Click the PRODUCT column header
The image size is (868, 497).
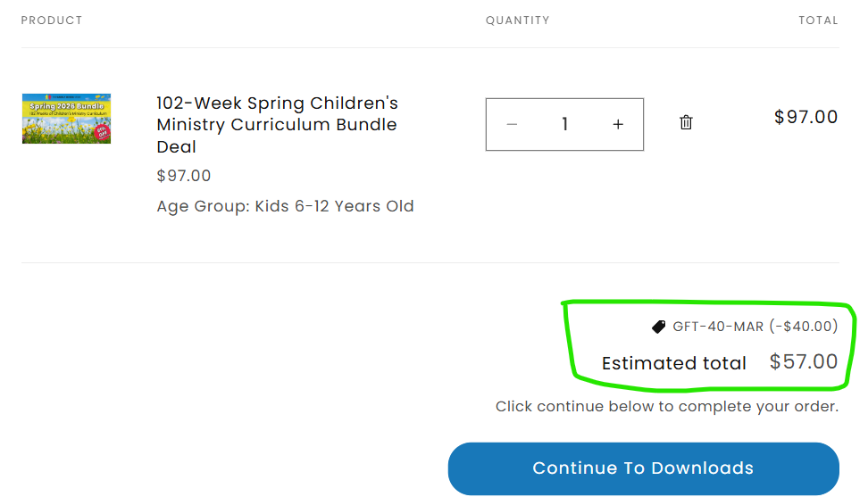click(x=52, y=20)
